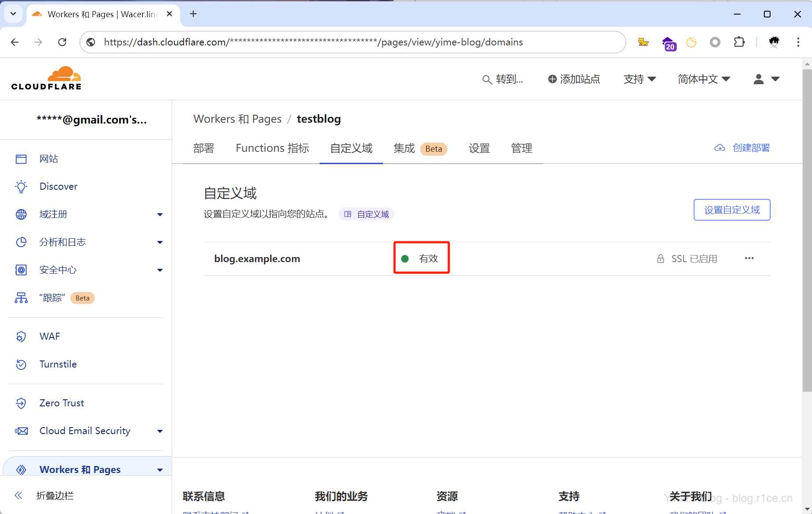Expand the 域注册 sidebar section
Screen dimensions: 812x514
tap(160, 214)
